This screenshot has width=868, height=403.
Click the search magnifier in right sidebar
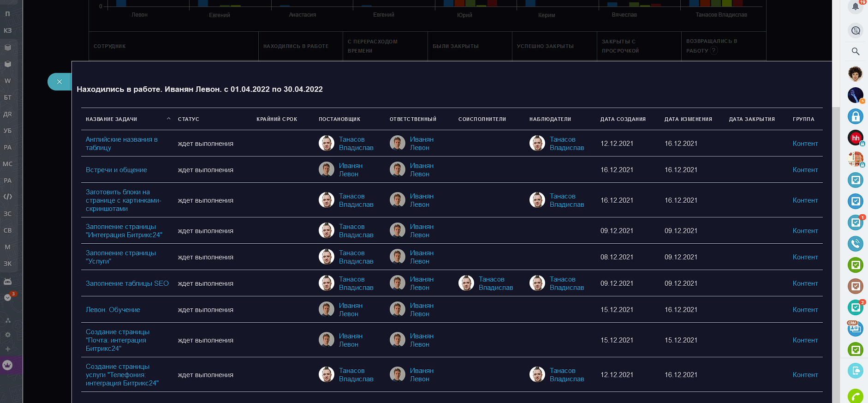pos(855,51)
